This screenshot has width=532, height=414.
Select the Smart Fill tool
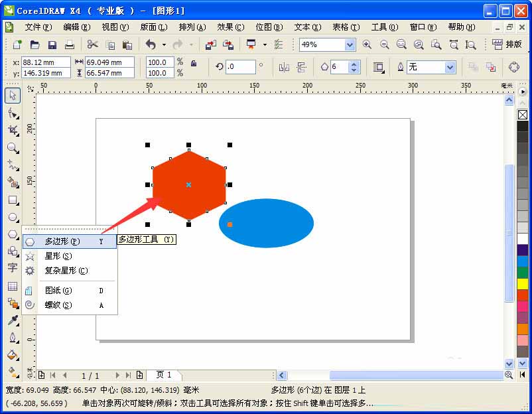(13, 182)
